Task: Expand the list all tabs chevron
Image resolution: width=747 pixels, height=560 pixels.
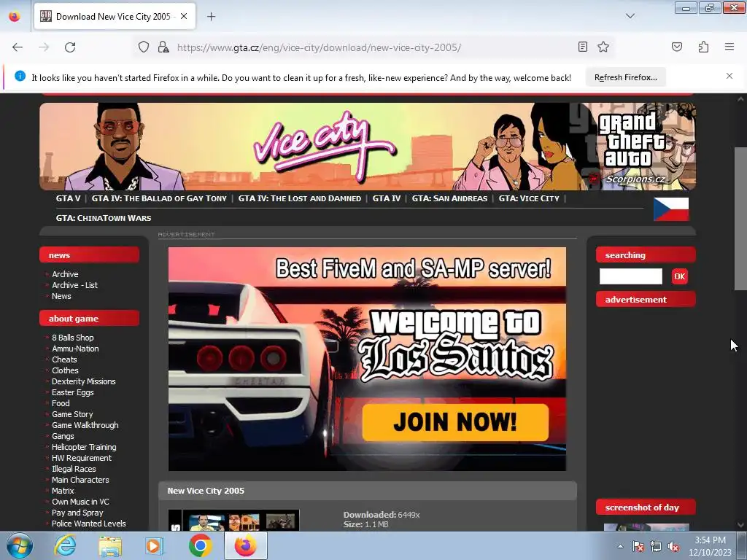Action: [630, 16]
